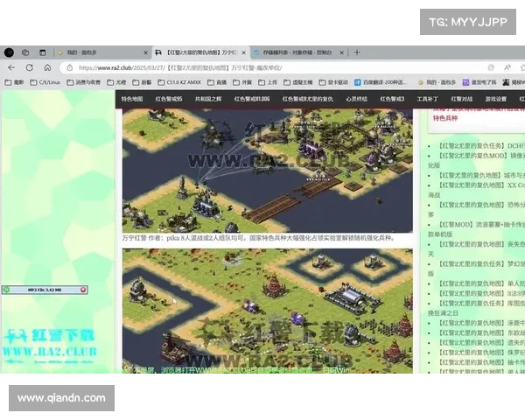Open the 红色警戒II尤里的复仇 menu item
Viewport: 525px width, 420px height.
coord(308,99)
